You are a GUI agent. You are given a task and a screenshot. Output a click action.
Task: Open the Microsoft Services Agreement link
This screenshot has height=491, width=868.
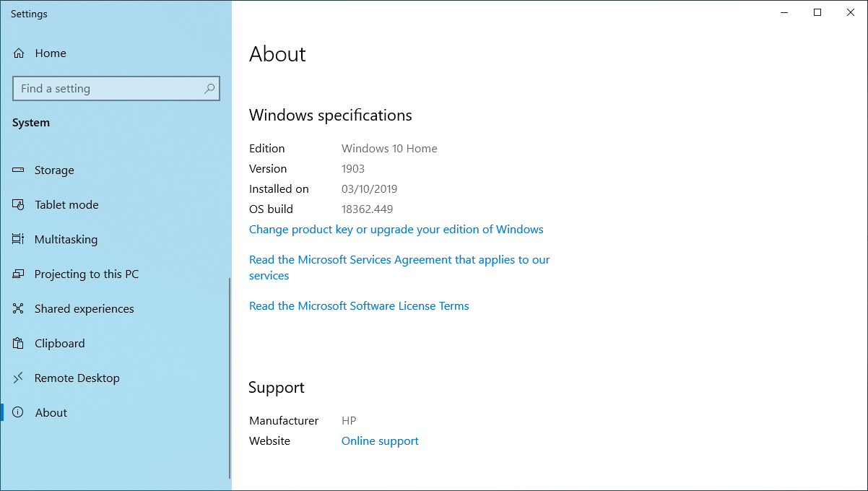(x=399, y=259)
